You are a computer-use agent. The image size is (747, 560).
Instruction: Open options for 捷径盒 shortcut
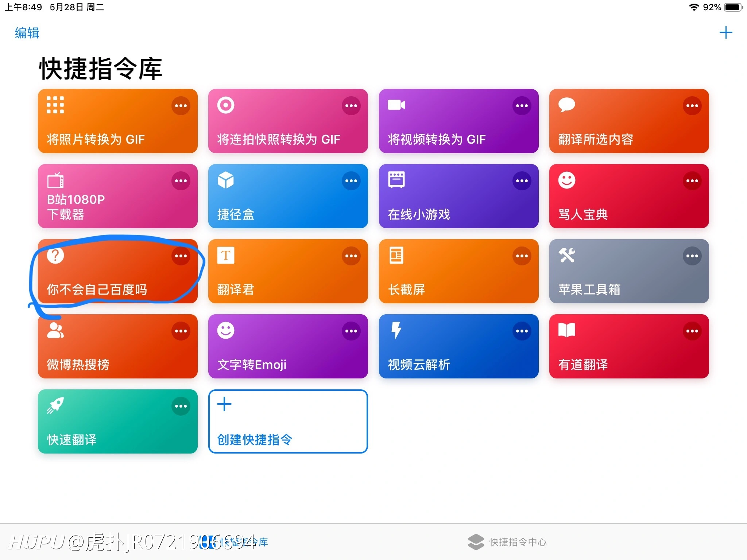click(x=351, y=181)
